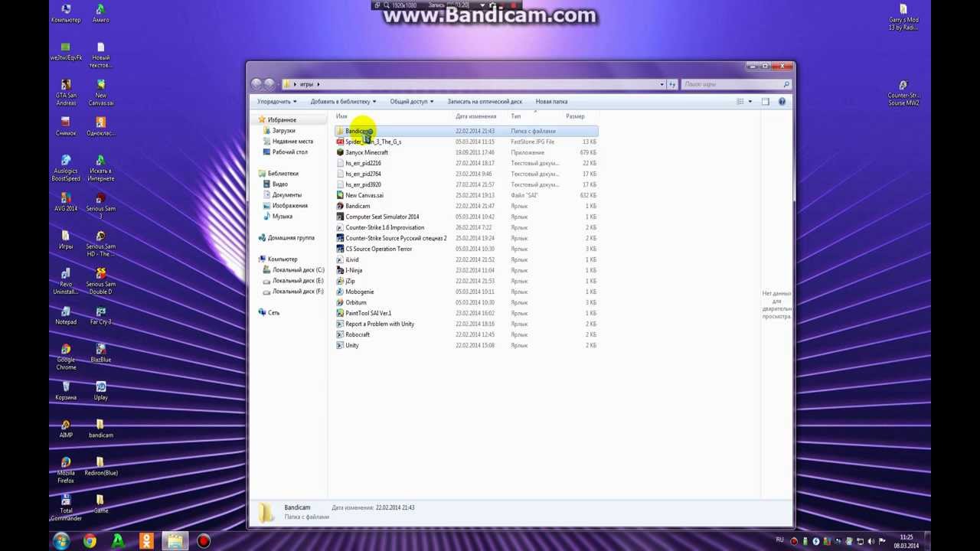The height and width of the screenshot is (551, 980).
Task: Select Компьютер in the navigation pane
Action: tap(283, 259)
